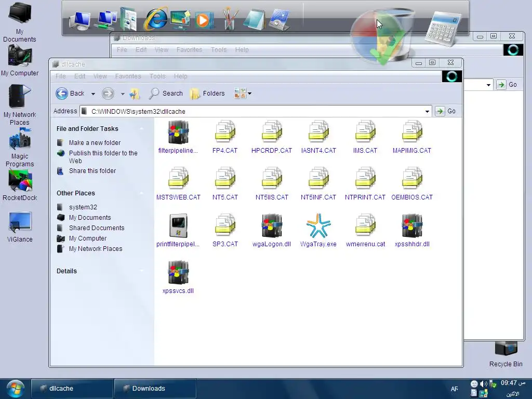Screen dimensions: 532x399
Task: Select the IMS.CAT file
Action: click(x=365, y=137)
